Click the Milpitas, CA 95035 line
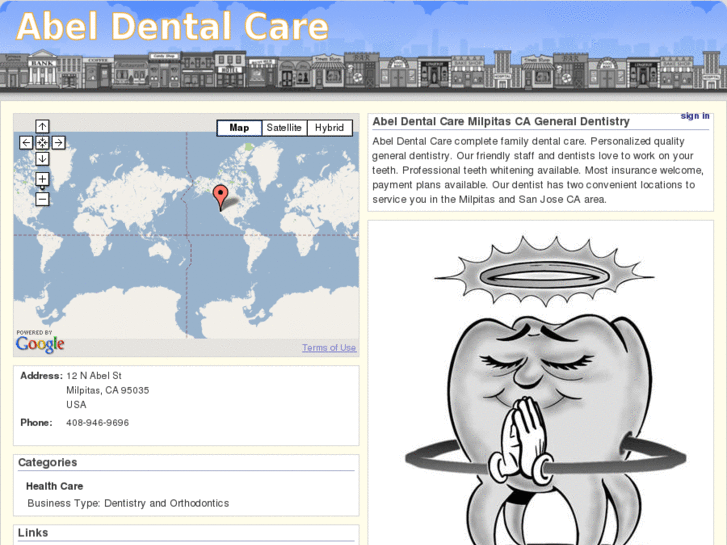727x545 pixels. click(108, 390)
